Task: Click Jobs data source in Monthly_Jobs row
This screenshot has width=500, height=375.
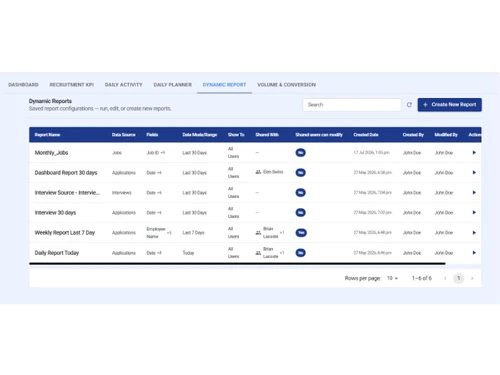Action: click(x=117, y=153)
